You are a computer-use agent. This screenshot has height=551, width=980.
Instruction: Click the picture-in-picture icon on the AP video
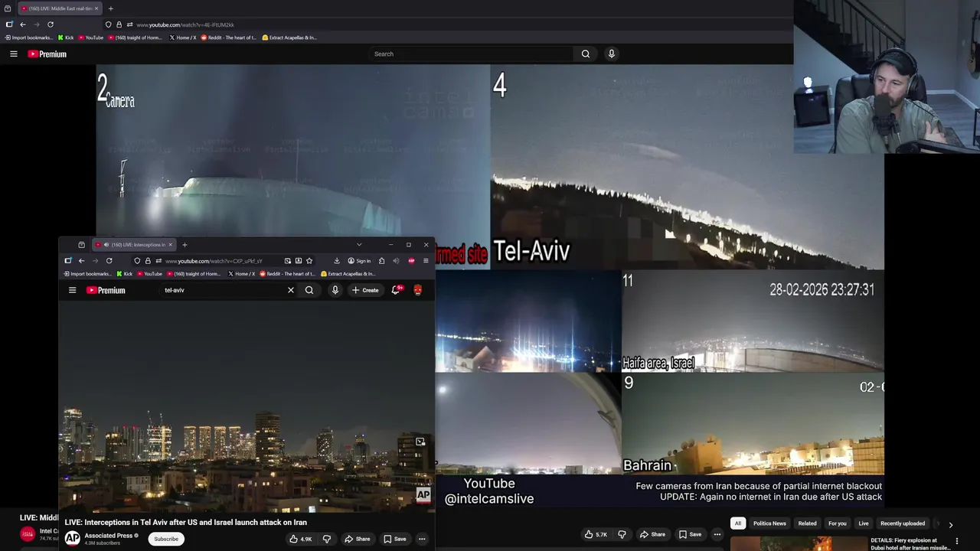click(x=420, y=442)
